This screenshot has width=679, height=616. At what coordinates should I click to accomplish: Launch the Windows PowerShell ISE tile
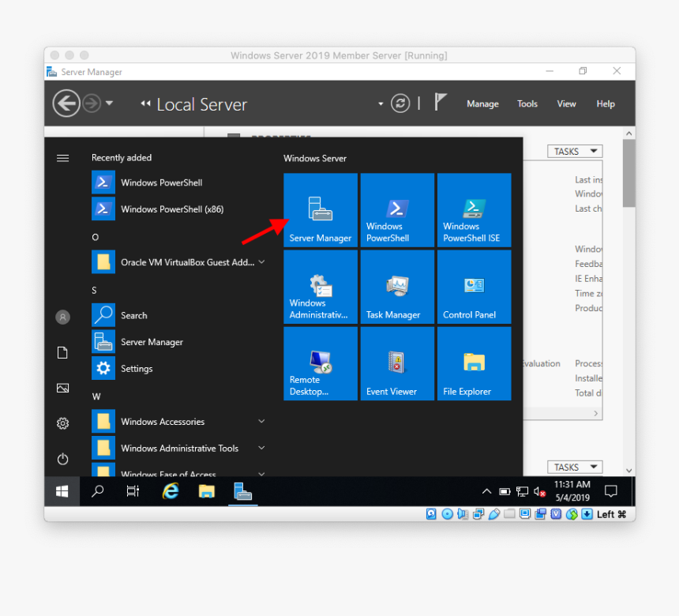474,210
